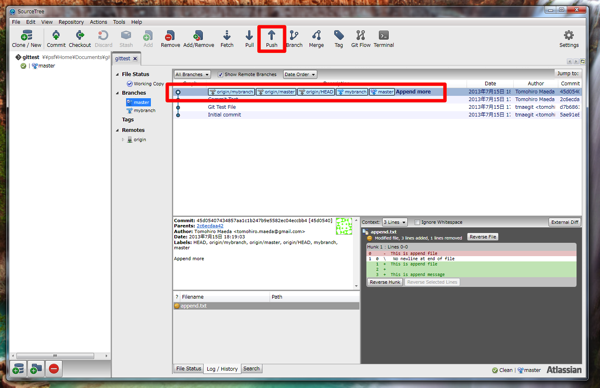This screenshot has height=388, width=600.
Task: Select master branch in Branches list
Action: point(139,102)
